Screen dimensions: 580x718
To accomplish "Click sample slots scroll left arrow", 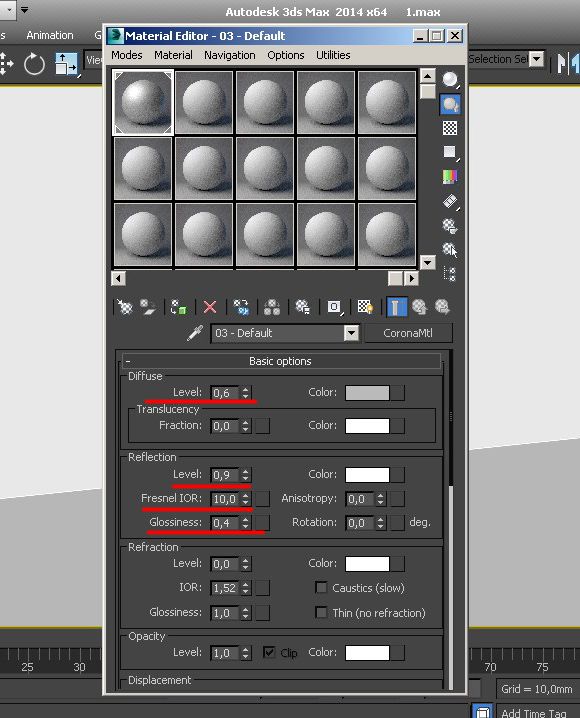I will pyautogui.click(x=118, y=278).
